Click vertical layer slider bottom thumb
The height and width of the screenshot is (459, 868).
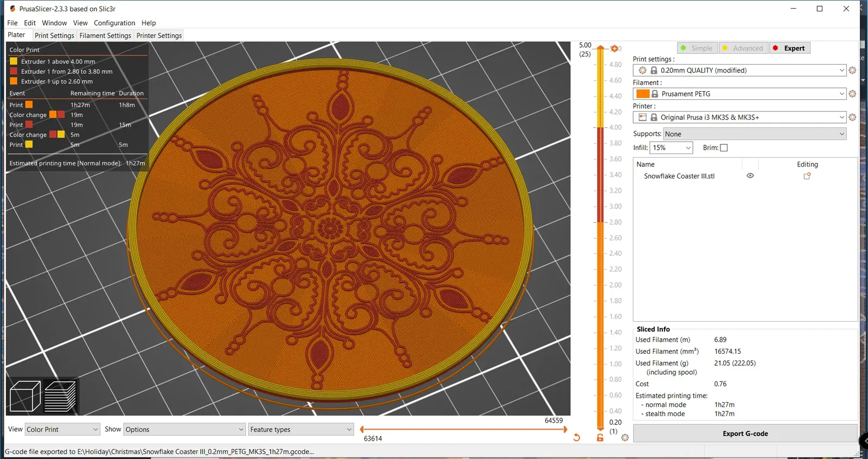(601, 429)
